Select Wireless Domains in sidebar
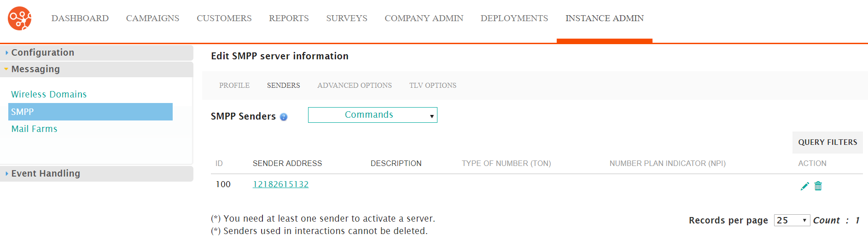Image resolution: width=868 pixels, height=246 pixels. click(49, 94)
